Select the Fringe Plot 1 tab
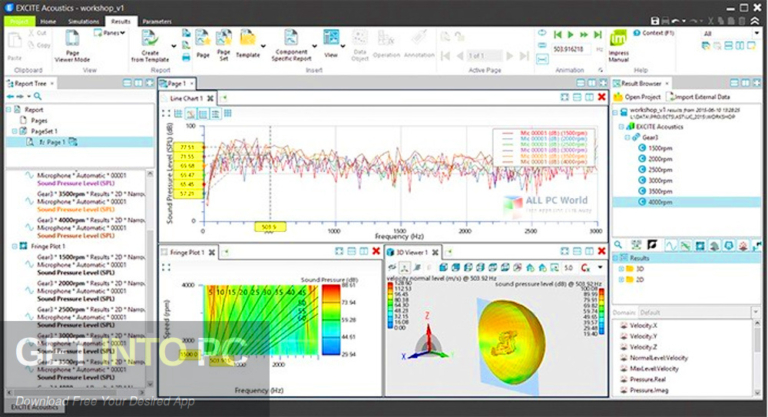 [x=187, y=252]
